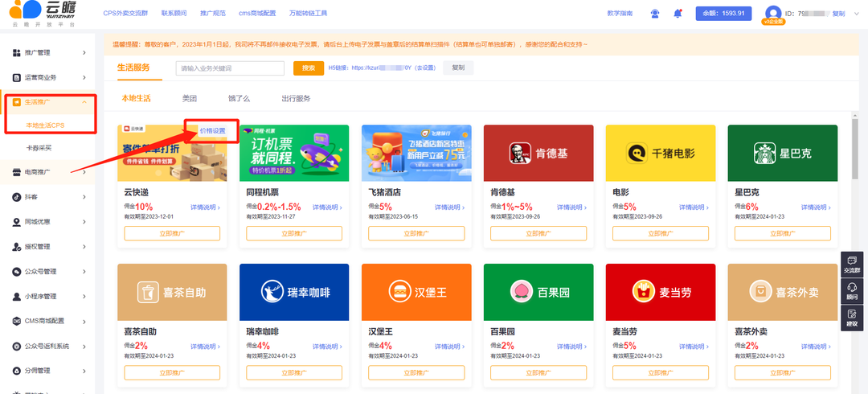Viewport: 868px width, 394px height.
Task: Open the notification bell icon
Action: (x=678, y=14)
